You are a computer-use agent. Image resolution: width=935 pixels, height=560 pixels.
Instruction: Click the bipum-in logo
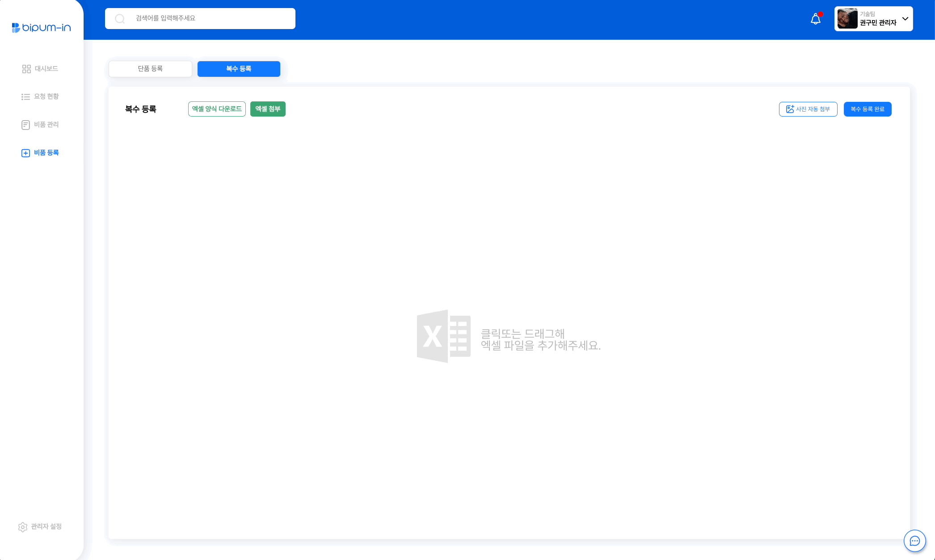click(41, 28)
